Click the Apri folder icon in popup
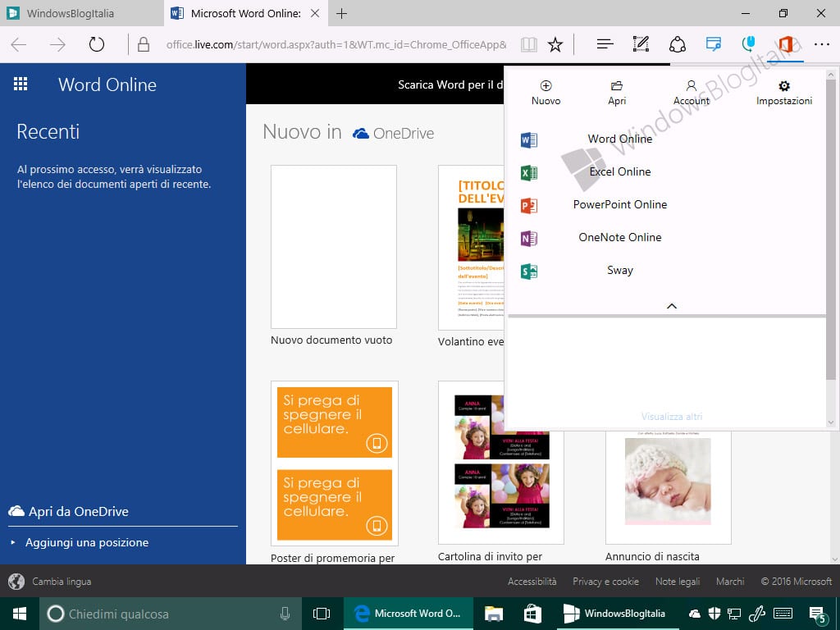The width and height of the screenshot is (840, 630). (x=617, y=85)
